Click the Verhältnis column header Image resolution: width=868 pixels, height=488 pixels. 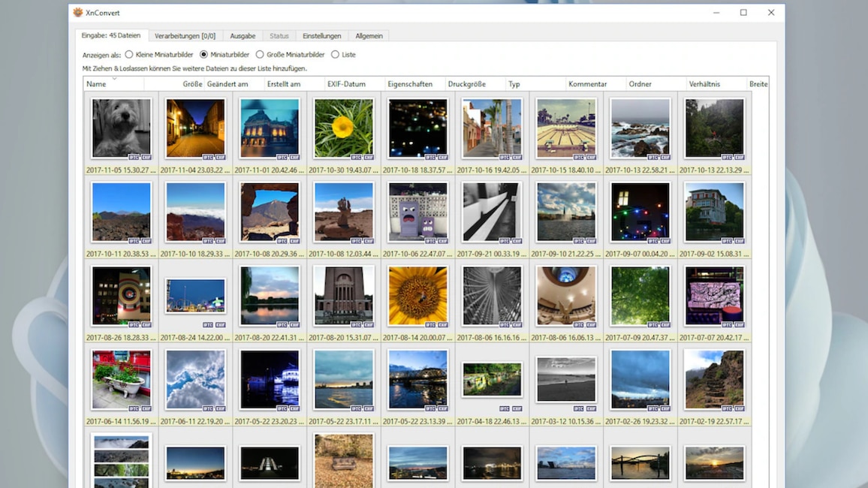click(x=717, y=84)
